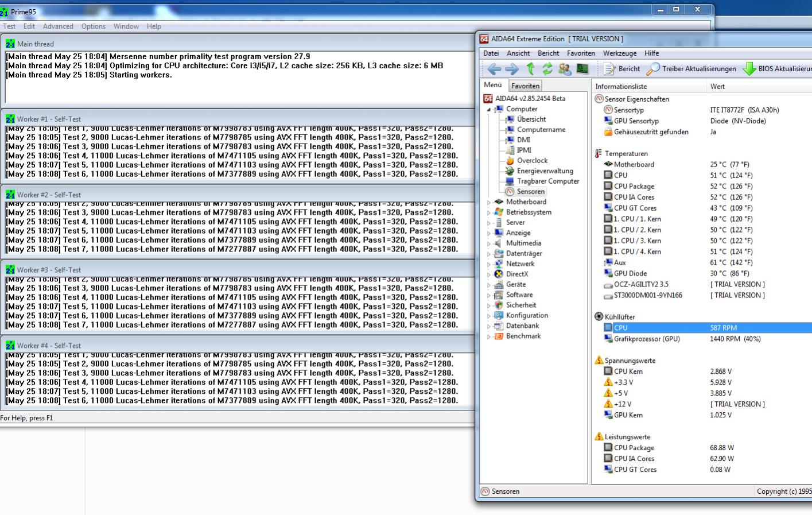Click the Konfiguration icon in the tree
Viewport: 812px width, 515px height.
click(x=499, y=316)
